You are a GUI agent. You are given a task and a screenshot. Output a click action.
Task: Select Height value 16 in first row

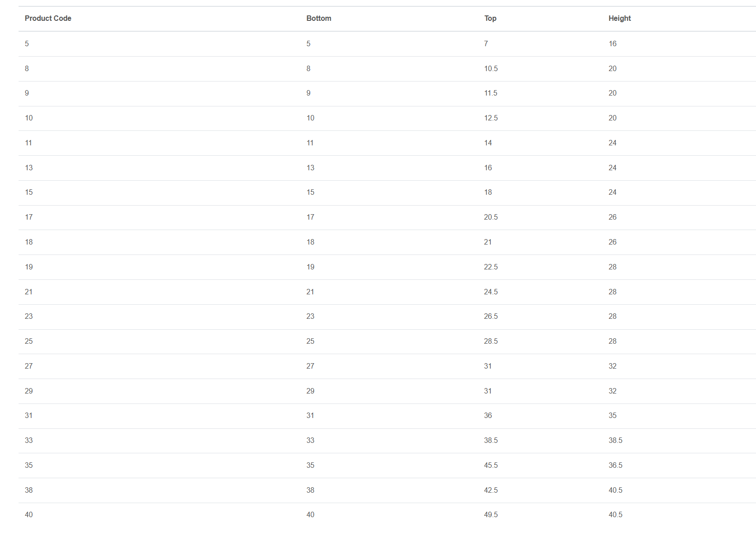[612, 44]
